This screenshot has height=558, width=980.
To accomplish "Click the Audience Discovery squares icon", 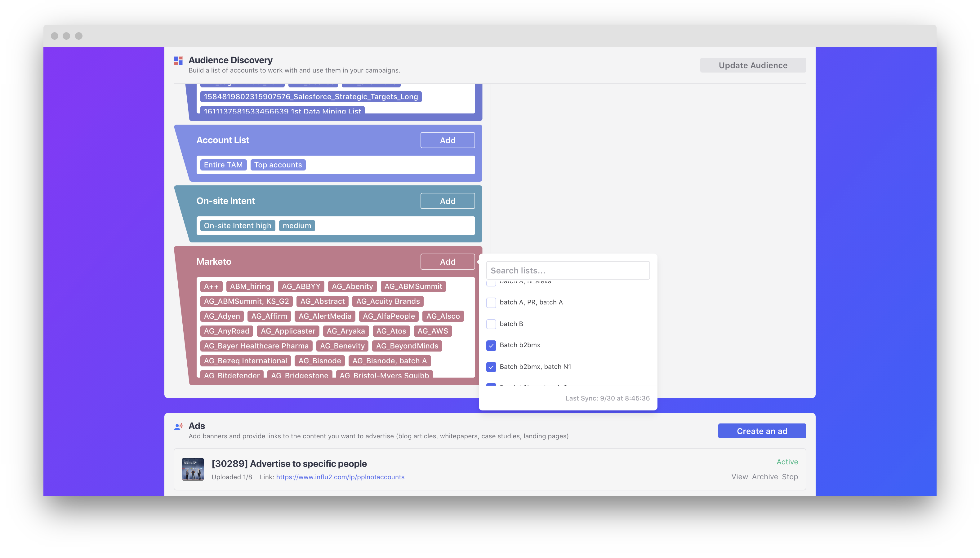I will click(178, 60).
